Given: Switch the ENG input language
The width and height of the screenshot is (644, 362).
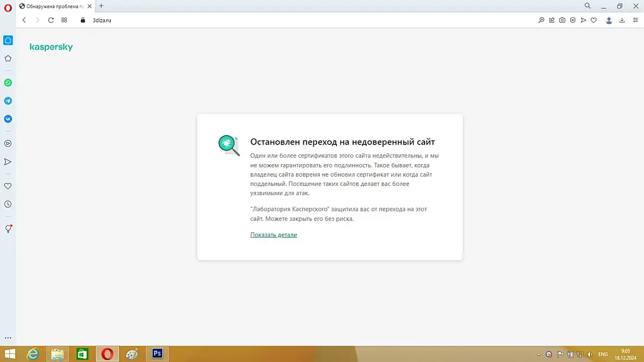Looking at the screenshot, I should tap(603, 354).
